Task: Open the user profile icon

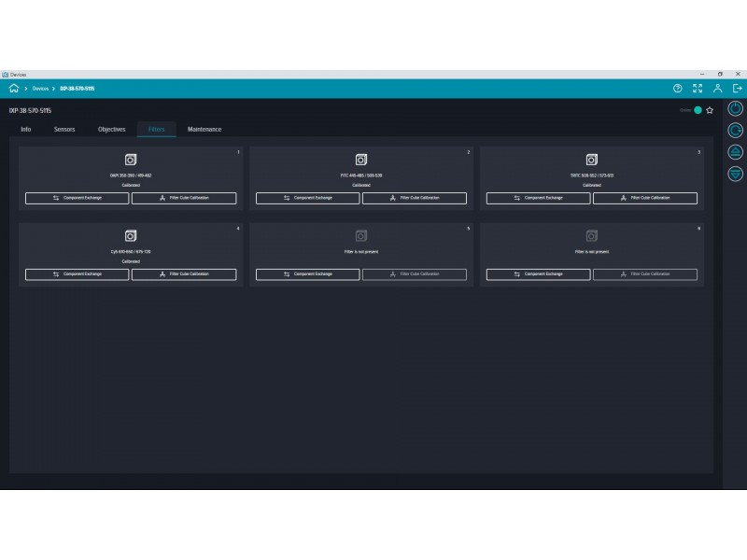Action: tap(717, 88)
